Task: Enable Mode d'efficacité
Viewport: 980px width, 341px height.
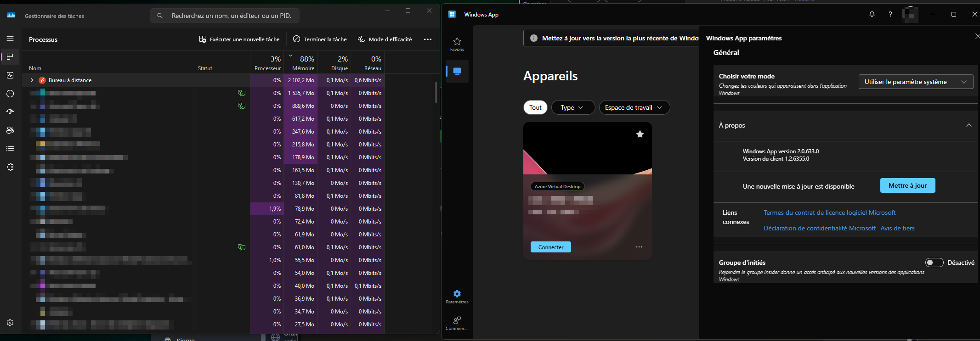Action: 385,39
